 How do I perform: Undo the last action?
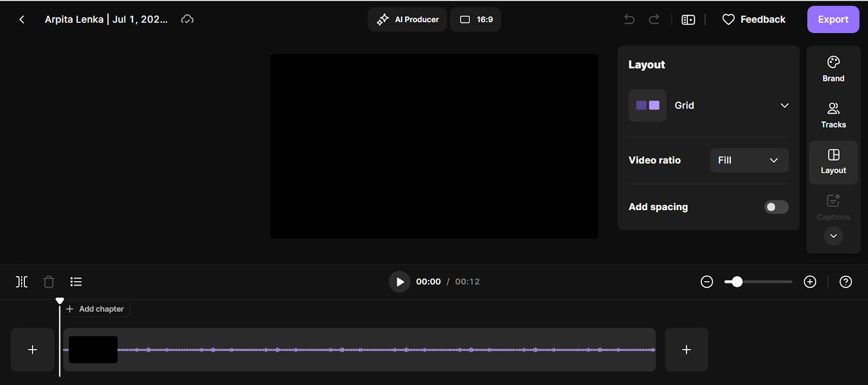point(629,20)
